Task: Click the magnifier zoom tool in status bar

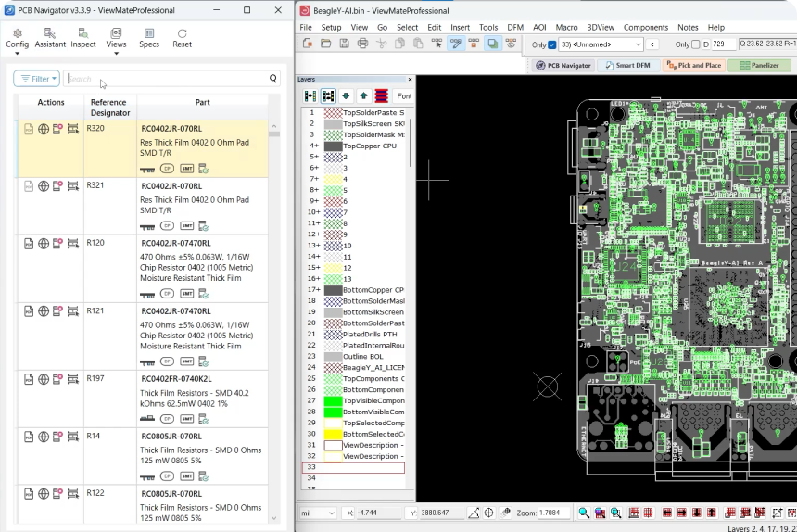Action: coord(584,513)
